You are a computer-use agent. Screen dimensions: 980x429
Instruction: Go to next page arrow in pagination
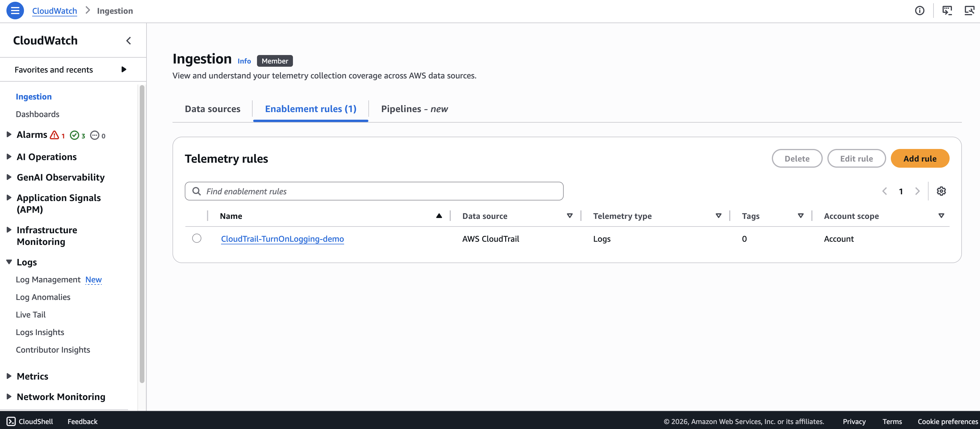(917, 191)
